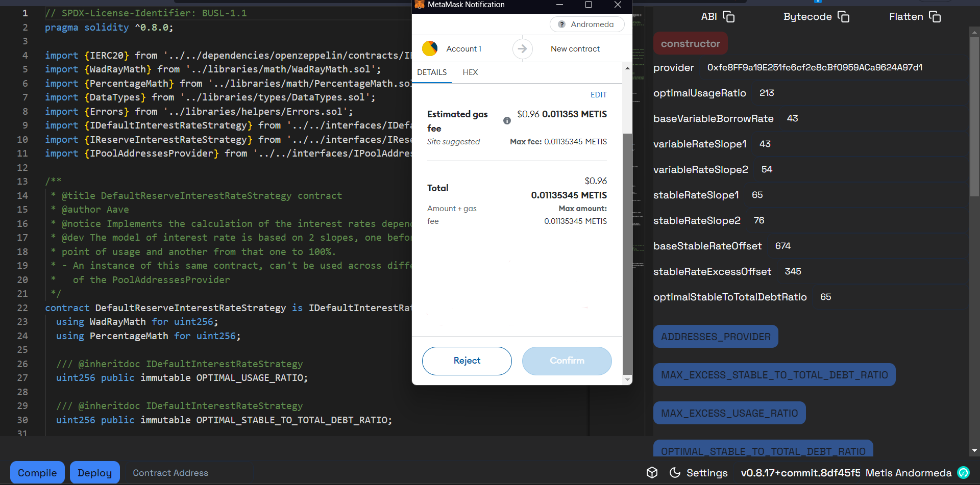
Task: Click the right panel scrollbar down arrow
Action: click(974, 451)
